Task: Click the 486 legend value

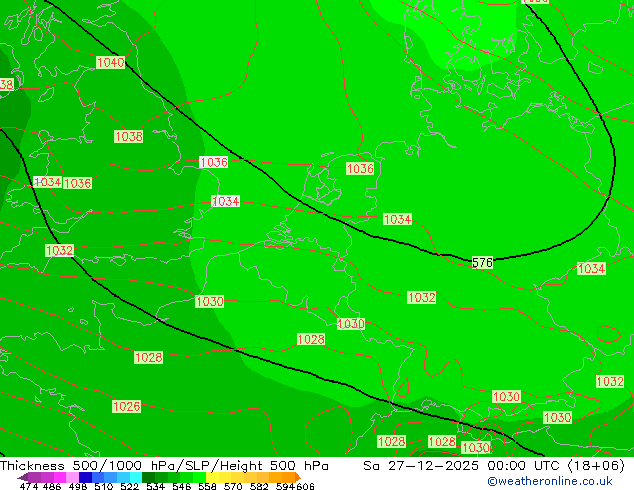Action: (52, 486)
